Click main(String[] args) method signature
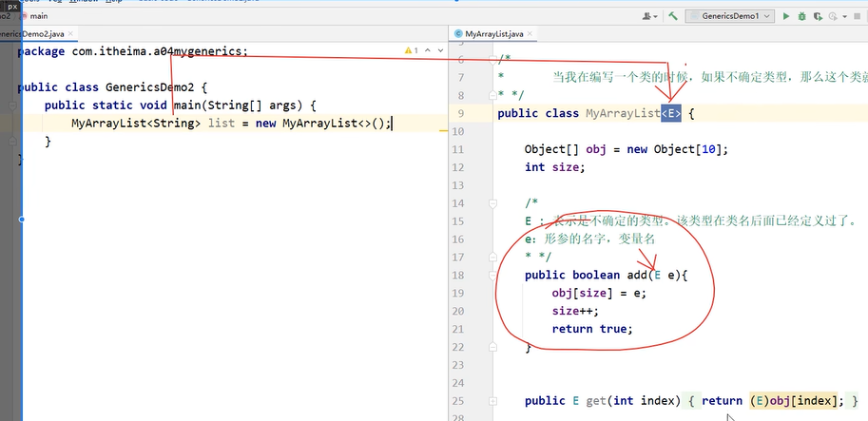868x421 pixels. coord(240,105)
